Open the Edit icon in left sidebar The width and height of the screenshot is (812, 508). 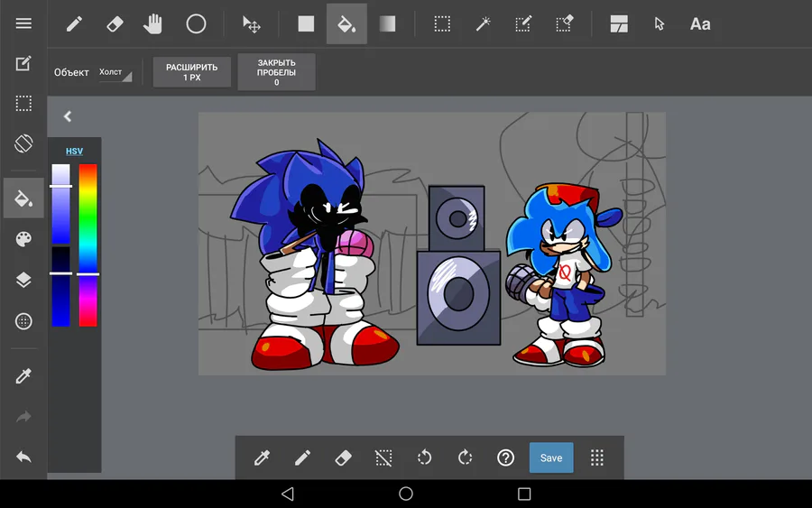coord(23,63)
